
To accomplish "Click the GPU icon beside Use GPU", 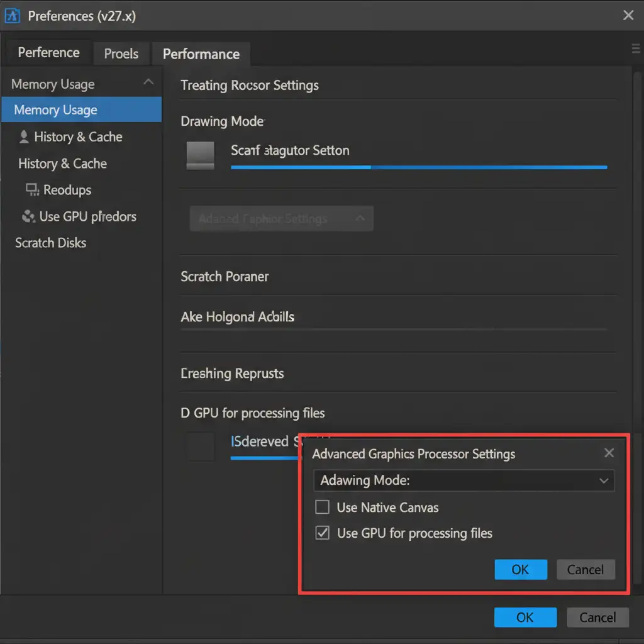I will pyautogui.click(x=28, y=216).
